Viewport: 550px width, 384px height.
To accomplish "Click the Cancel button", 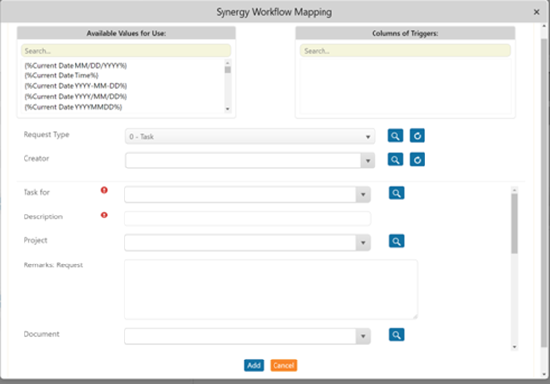I will [x=284, y=365].
